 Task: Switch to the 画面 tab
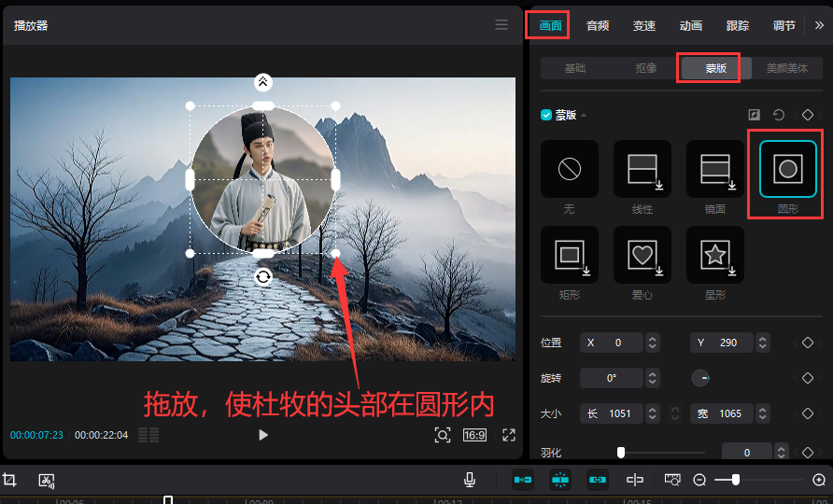click(x=550, y=25)
